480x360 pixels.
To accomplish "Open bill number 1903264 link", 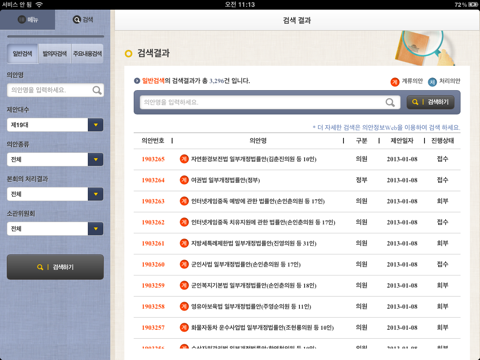I will tap(153, 180).
